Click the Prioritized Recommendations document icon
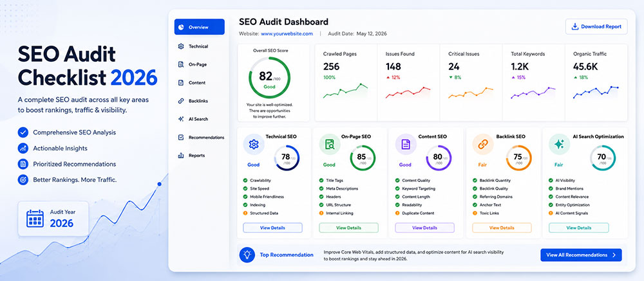This screenshot has width=644, height=281. [23, 164]
